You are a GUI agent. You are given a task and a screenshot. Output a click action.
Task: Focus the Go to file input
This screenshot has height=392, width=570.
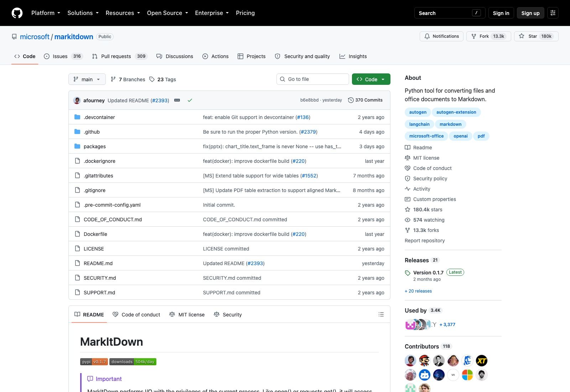coord(313,79)
